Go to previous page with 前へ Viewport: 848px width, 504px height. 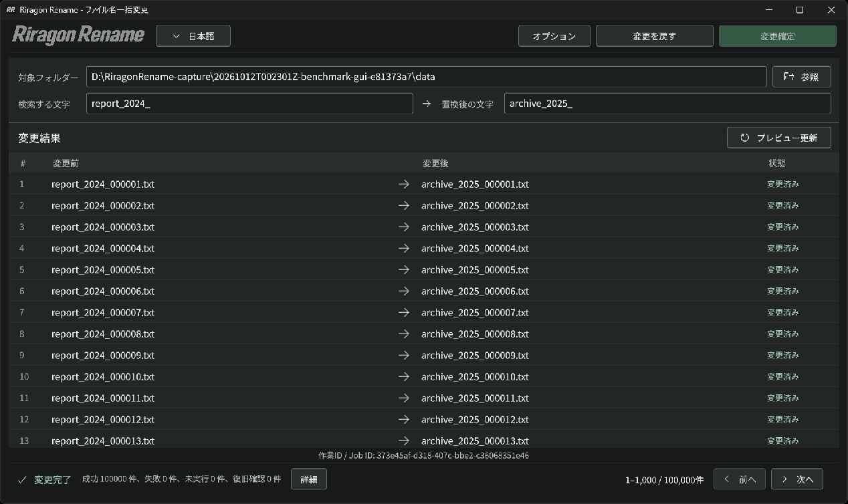(x=739, y=479)
